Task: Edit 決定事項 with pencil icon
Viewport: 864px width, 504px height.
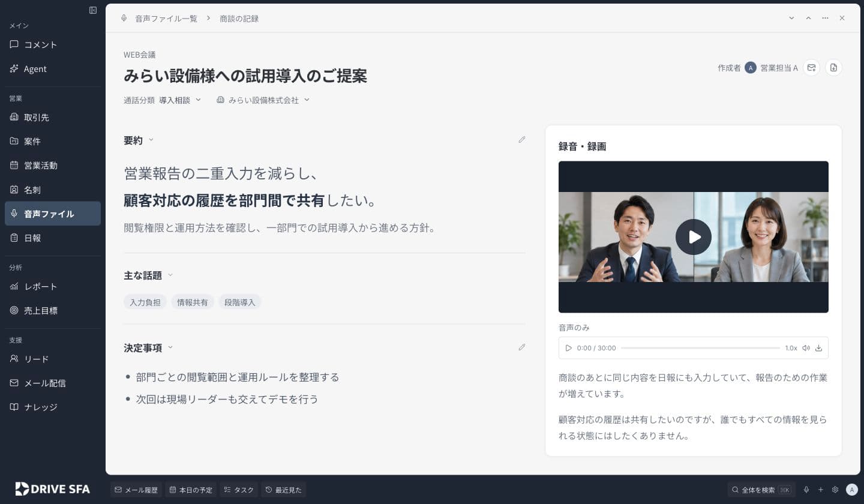Action: click(x=521, y=347)
